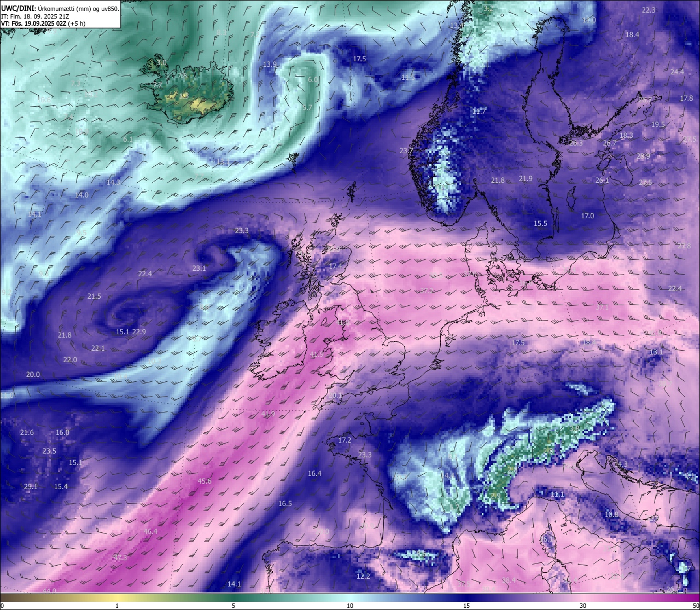Viewport: 700px width, 610px height.
Task: Click the '50' label on the color scale
Action: tap(696, 606)
